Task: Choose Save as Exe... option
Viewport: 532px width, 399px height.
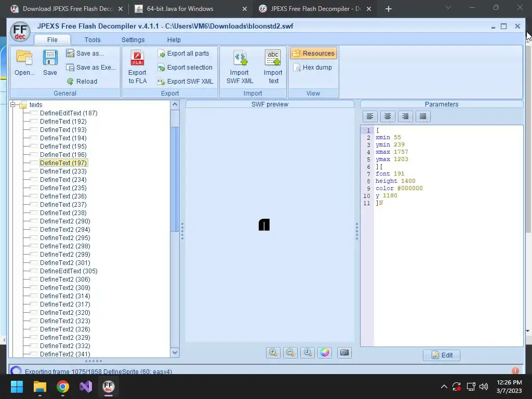Action: pyautogui.click(x=91, y=68)
